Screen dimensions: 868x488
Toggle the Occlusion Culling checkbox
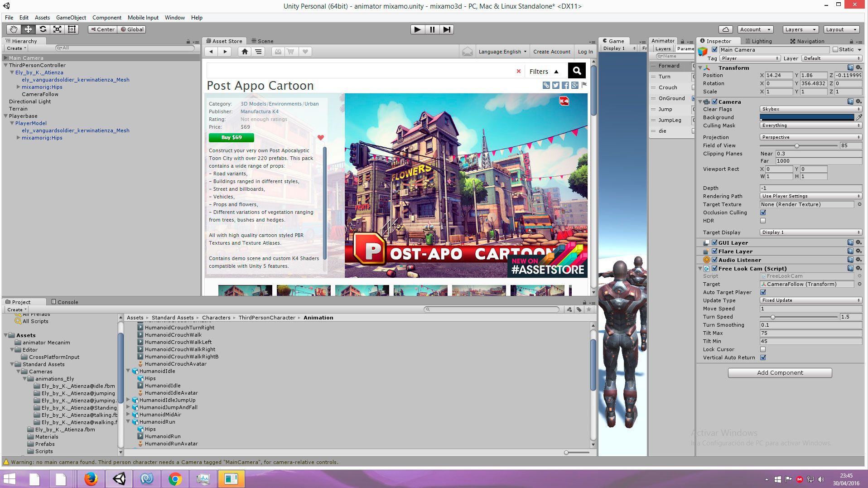pyautogui.click(x=763, y=213)
